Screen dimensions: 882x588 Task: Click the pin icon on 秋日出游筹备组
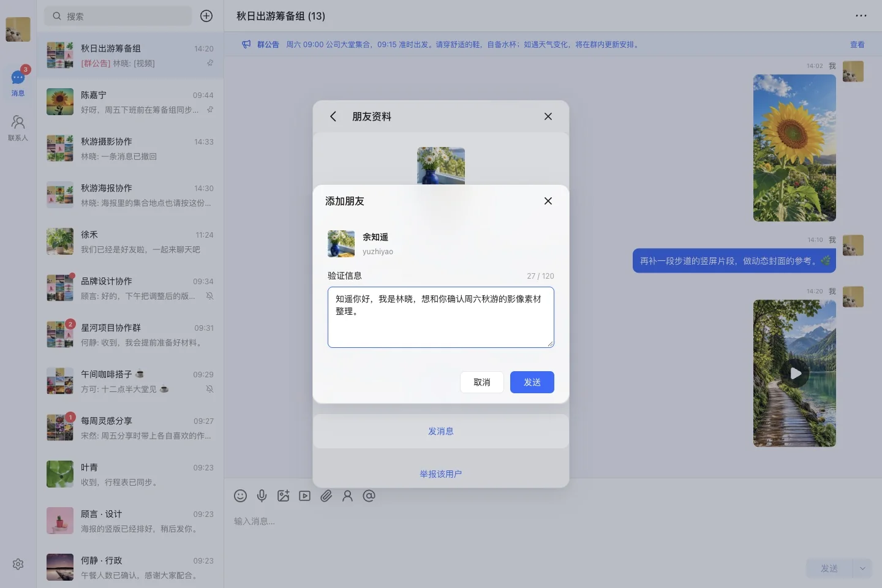(x=210, y=62)
